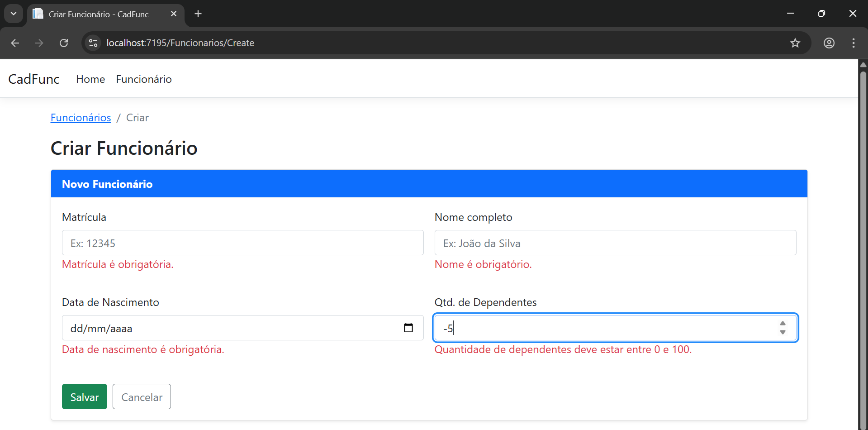The width and height of the screenshot is (868, 430).
Task: Open the Home navigation item
Action: pos(90,79)
